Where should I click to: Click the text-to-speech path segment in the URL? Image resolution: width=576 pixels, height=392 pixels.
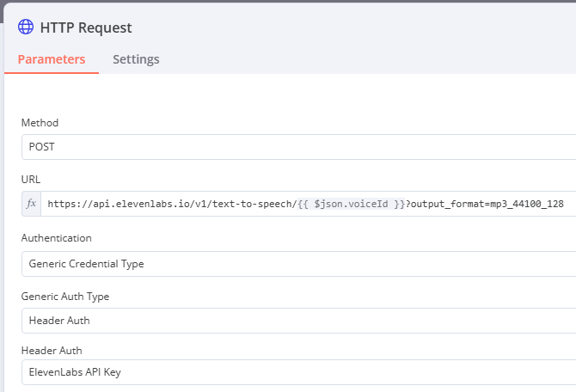tap(252, 204)
